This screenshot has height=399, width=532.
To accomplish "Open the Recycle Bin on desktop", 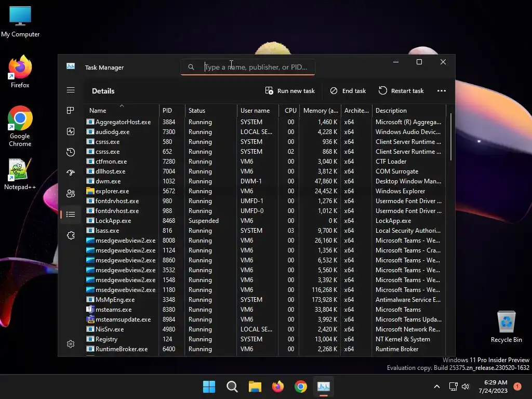I will pyautogui.click(x=506, y=327).
